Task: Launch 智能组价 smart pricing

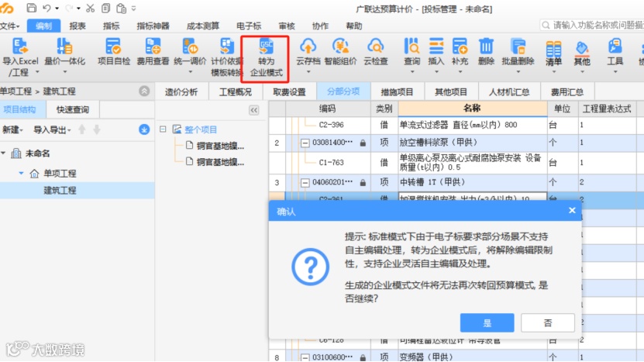Action: click(340, 52)
